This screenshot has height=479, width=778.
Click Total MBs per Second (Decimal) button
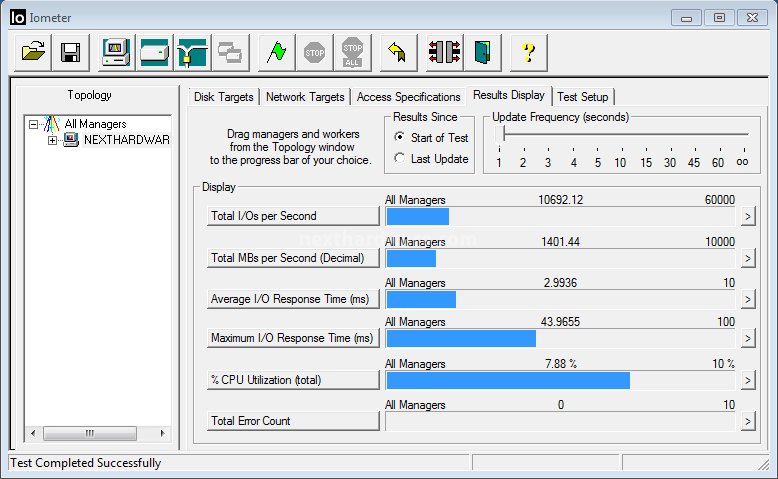point(293,258)
